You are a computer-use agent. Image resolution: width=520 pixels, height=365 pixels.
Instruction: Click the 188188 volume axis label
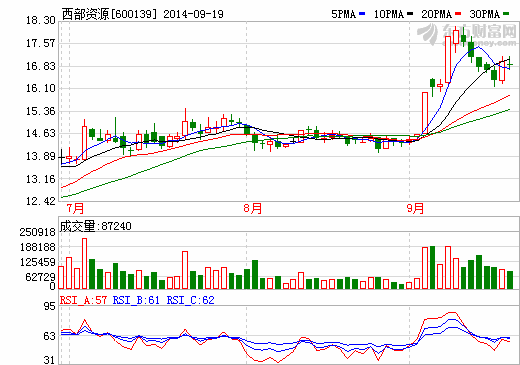point(37,247)
